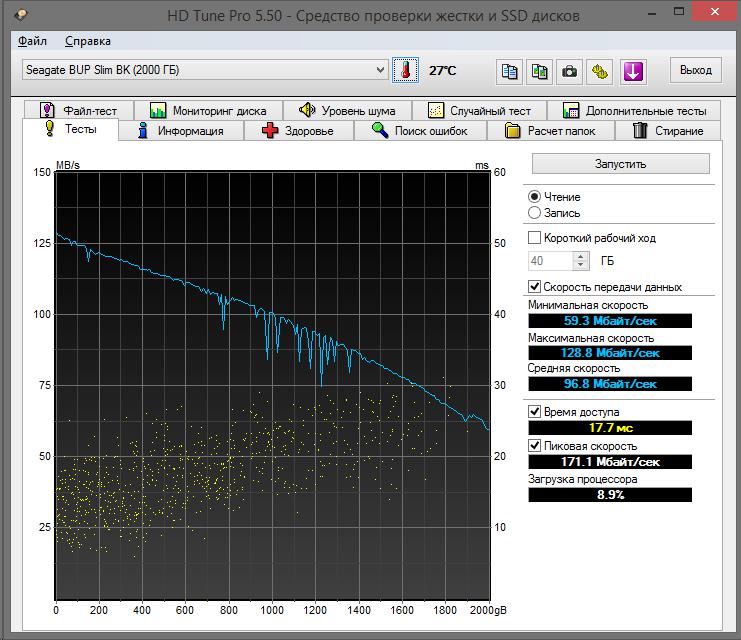Open the Здоровье tab

coord(299,130)
